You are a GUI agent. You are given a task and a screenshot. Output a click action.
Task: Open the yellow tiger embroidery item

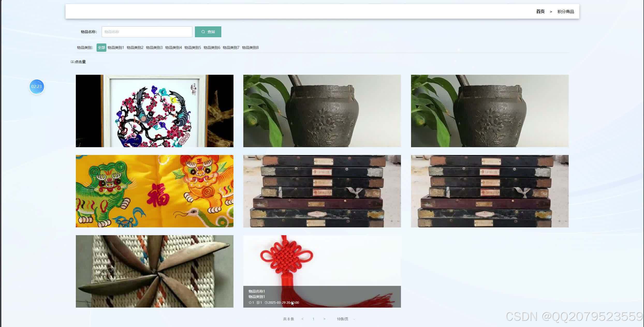[155, 191]
